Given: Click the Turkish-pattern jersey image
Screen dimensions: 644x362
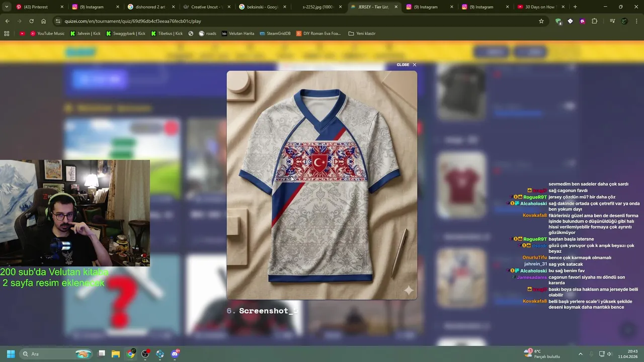Looking at the screenshot, I should [x=322, y=185].
